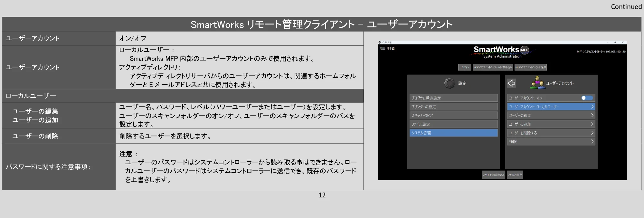The height and width of the screenshot is (218, 644).
Task: Select プリンターの設定 menu item
Action: (453, 107)
